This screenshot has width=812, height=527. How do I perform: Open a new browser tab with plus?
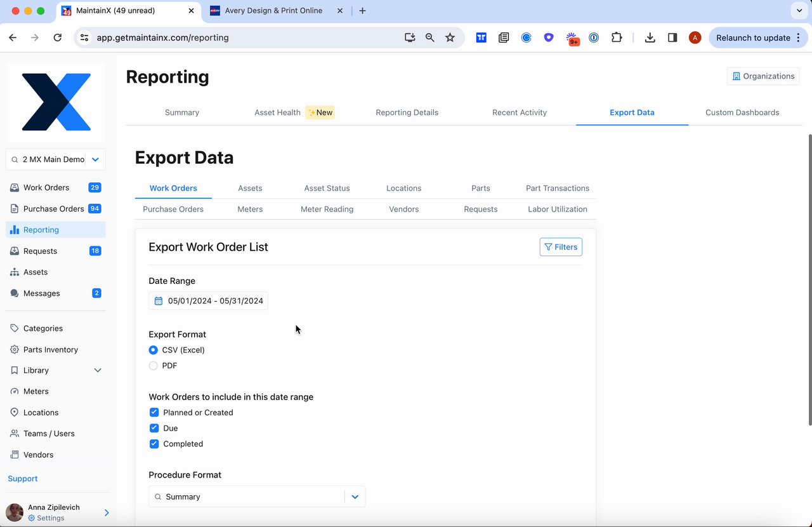pyautogui.click(x=362, y=11)
